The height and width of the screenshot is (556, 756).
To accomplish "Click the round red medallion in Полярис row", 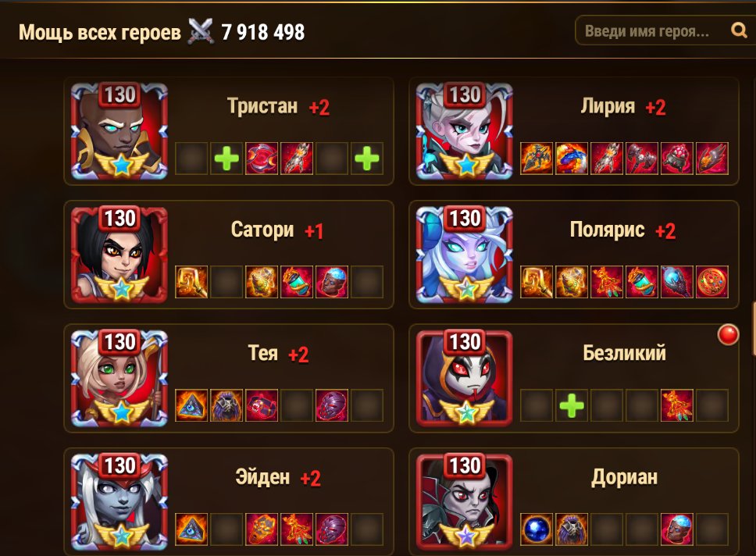I will [x=712, y=282].
